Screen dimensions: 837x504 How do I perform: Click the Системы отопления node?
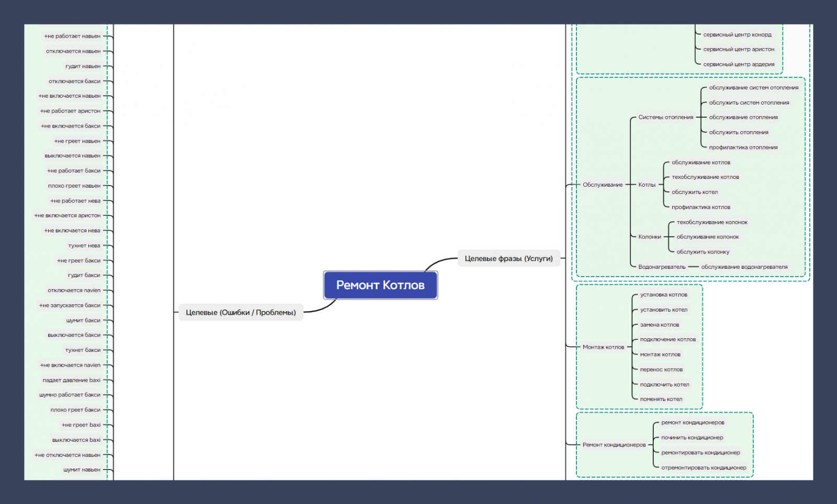[665, 117]
